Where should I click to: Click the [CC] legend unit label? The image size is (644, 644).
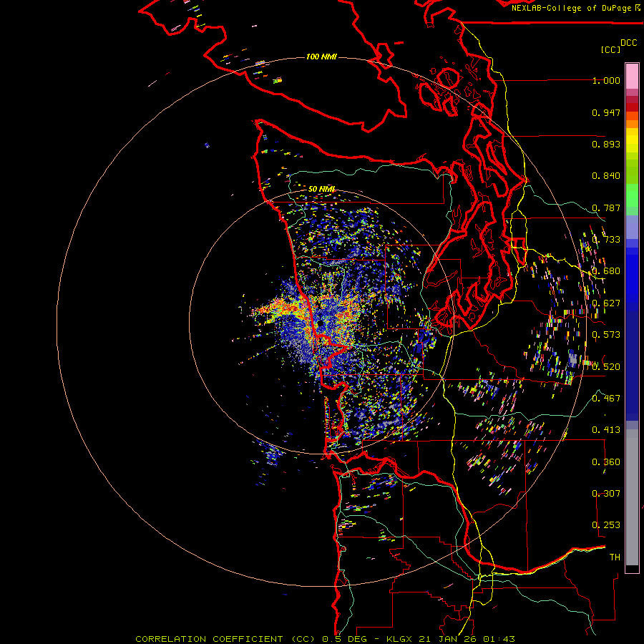[611, 49]
